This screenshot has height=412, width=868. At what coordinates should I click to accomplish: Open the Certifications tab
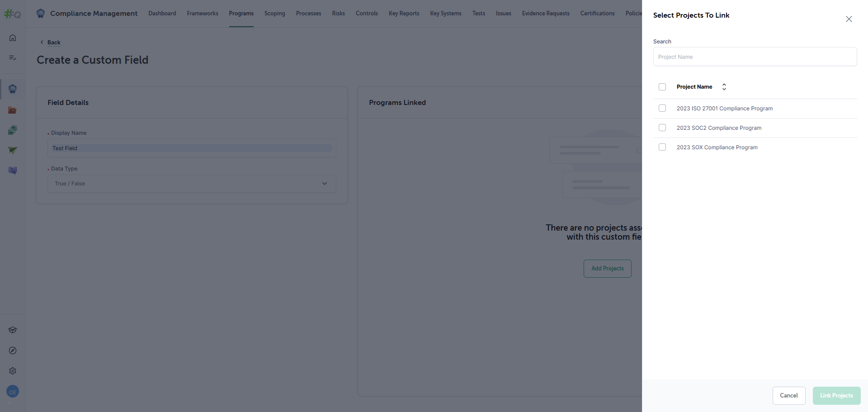point(598,14)
